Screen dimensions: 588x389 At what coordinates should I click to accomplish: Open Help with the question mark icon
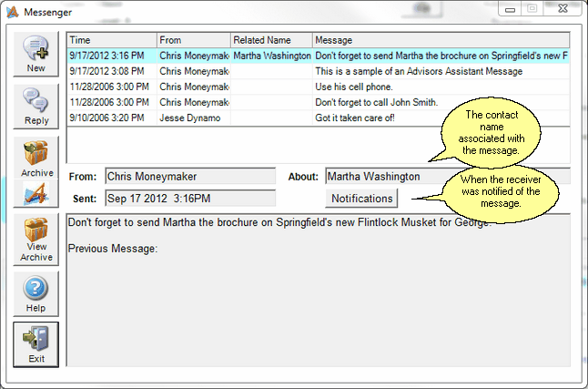pyautogui.click(x=36, y=293)
